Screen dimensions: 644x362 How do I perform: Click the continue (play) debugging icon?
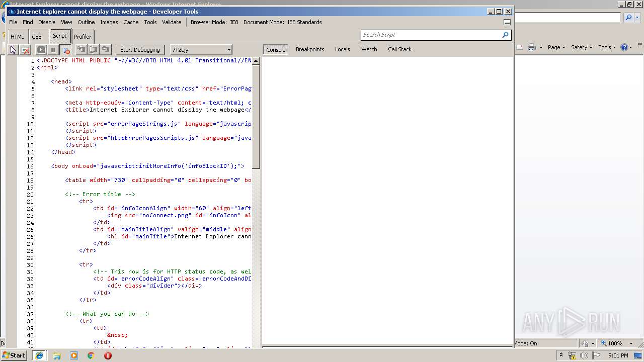41,50
